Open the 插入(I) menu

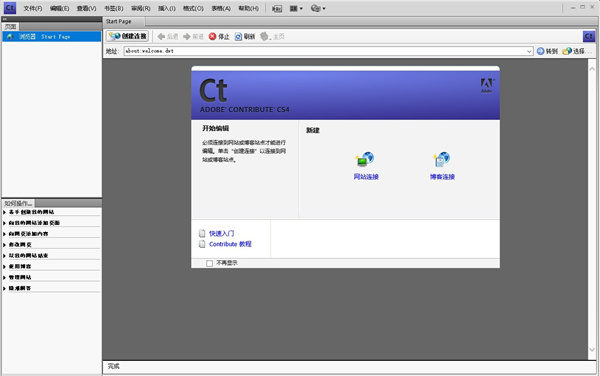166,8
